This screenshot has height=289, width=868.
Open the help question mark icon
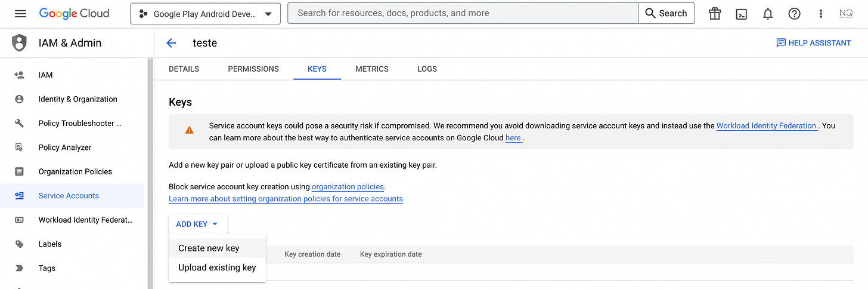(x=794, y=14)
